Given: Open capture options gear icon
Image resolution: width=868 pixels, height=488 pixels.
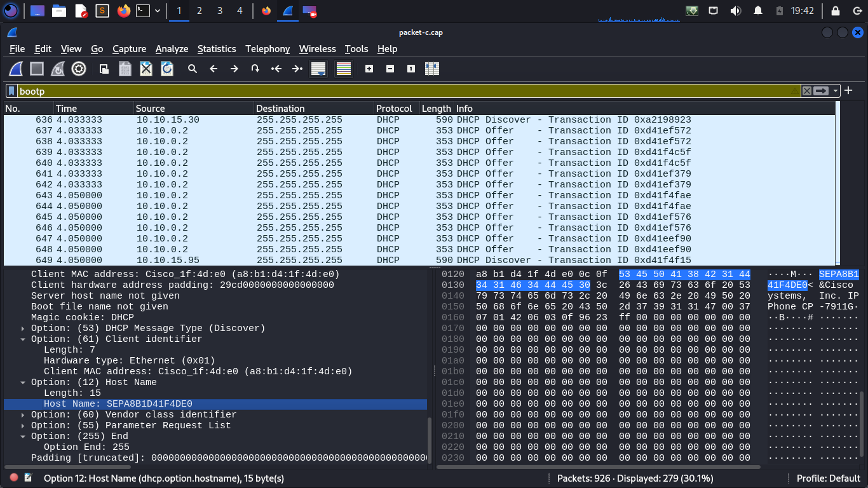Looking at the screenshot, I should (x=79, y=69).
